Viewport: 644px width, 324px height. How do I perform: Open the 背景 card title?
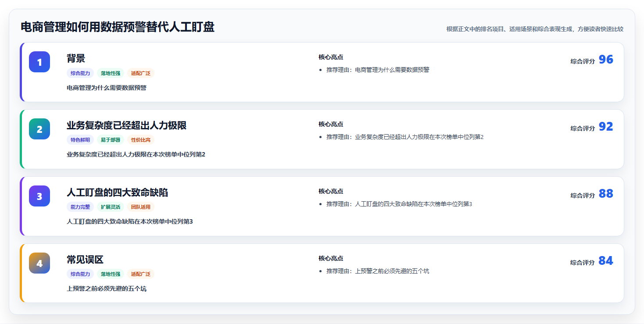[x=76, y=58]
